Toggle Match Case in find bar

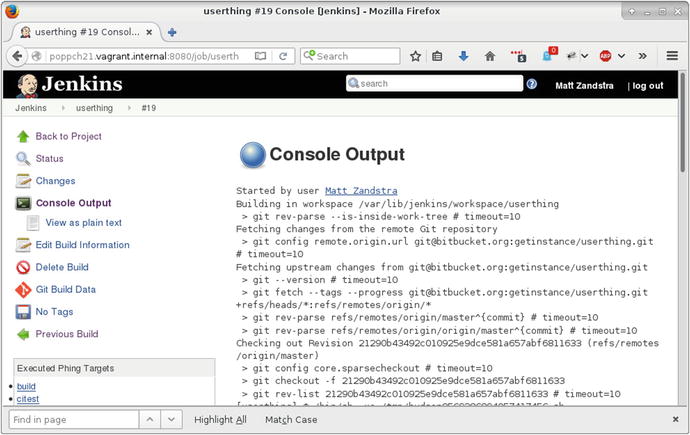click(x=291, y=420)
